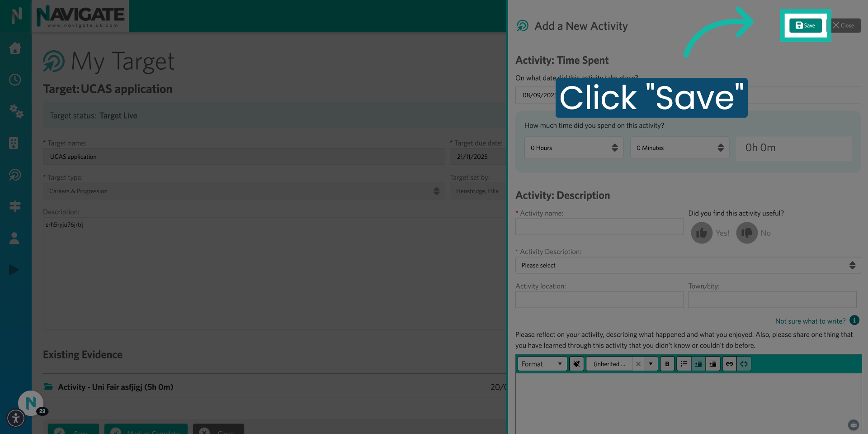Screen dimensions: 868x434
Task: Select the My Target dart icon in sidebar
Action: coord(15,175)
